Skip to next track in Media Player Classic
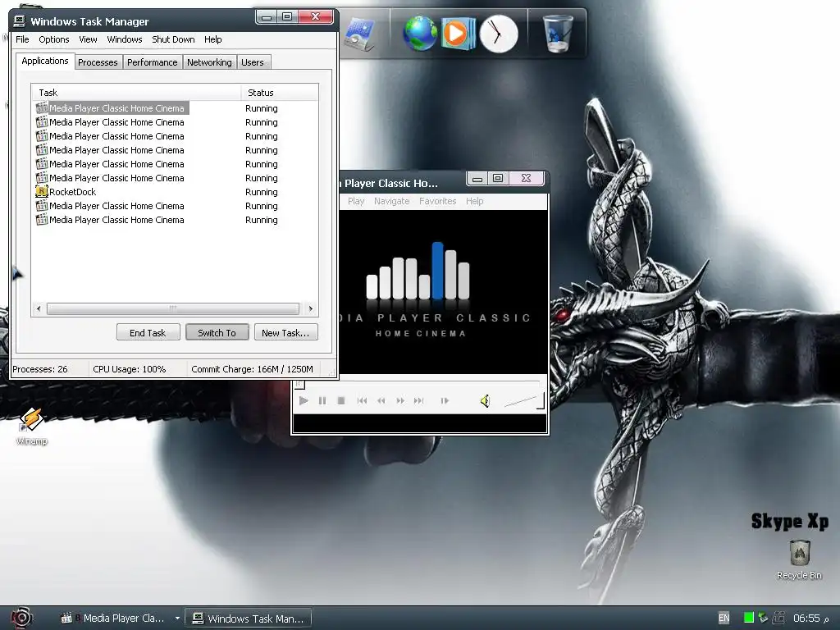840x630 pixels. click(418, 400)
